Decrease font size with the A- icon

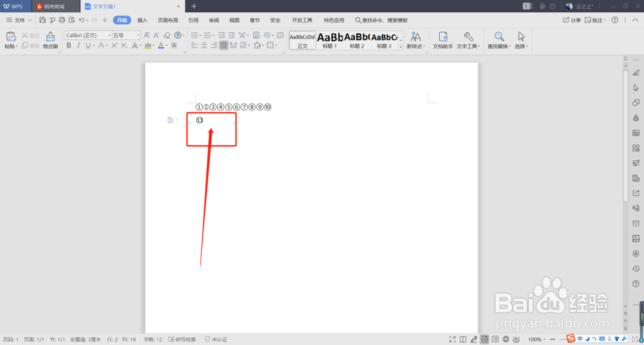[x=156, y=35]
